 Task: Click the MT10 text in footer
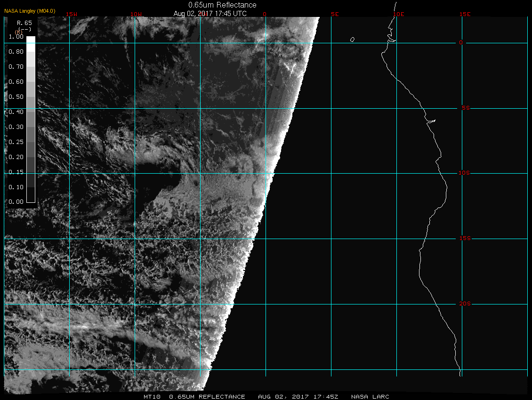[x=153, y=397]
